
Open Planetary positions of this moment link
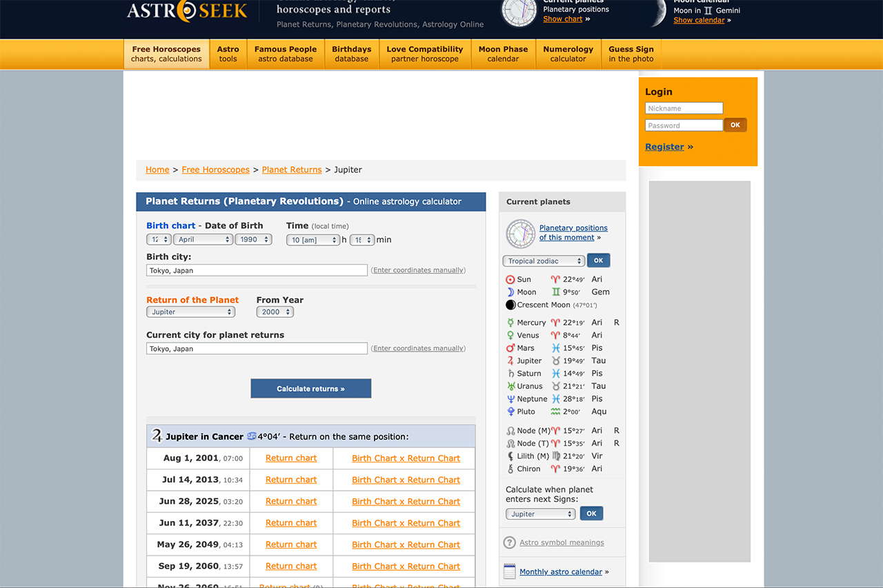573,233
